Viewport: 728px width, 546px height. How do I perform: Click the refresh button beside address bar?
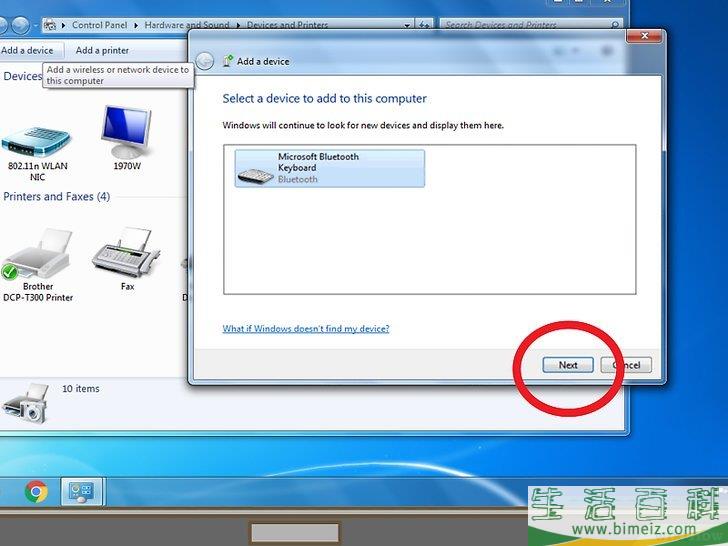pyautogui.click(x=423, y=25)
